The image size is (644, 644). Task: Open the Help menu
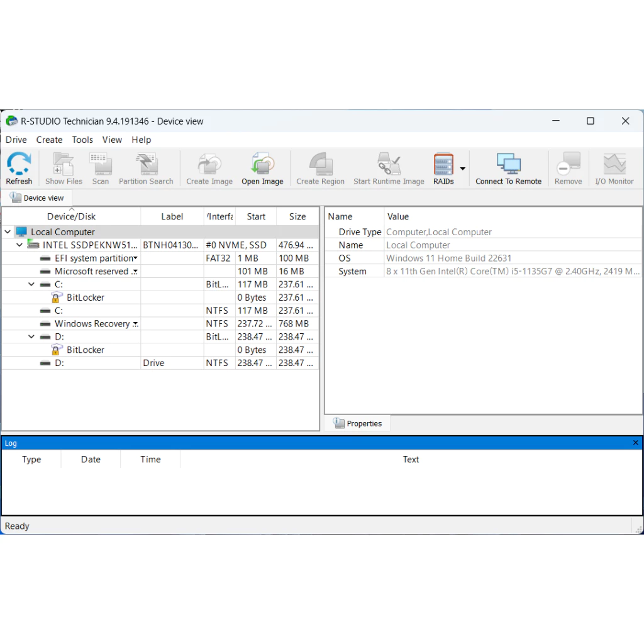point(142,140)
